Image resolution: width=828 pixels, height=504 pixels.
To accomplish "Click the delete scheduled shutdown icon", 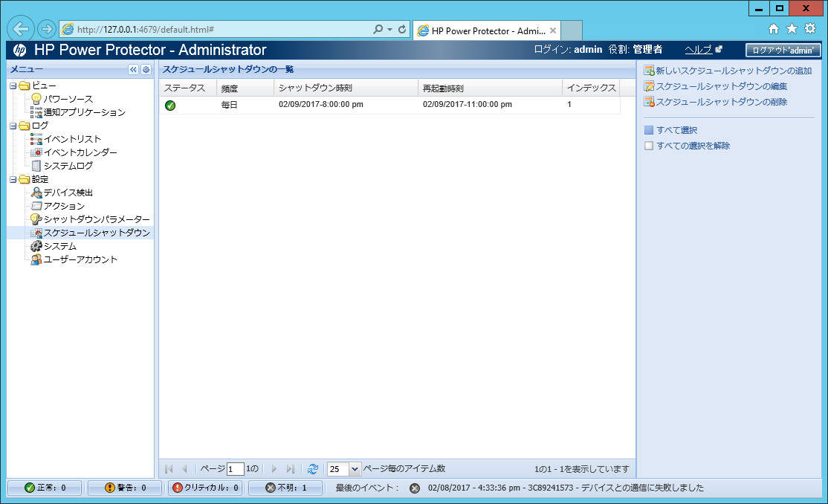I will click(x=649, y=101).
